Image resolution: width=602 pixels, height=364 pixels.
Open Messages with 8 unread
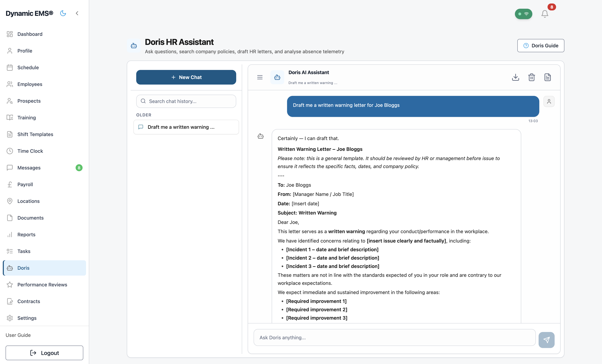point(44,168)
